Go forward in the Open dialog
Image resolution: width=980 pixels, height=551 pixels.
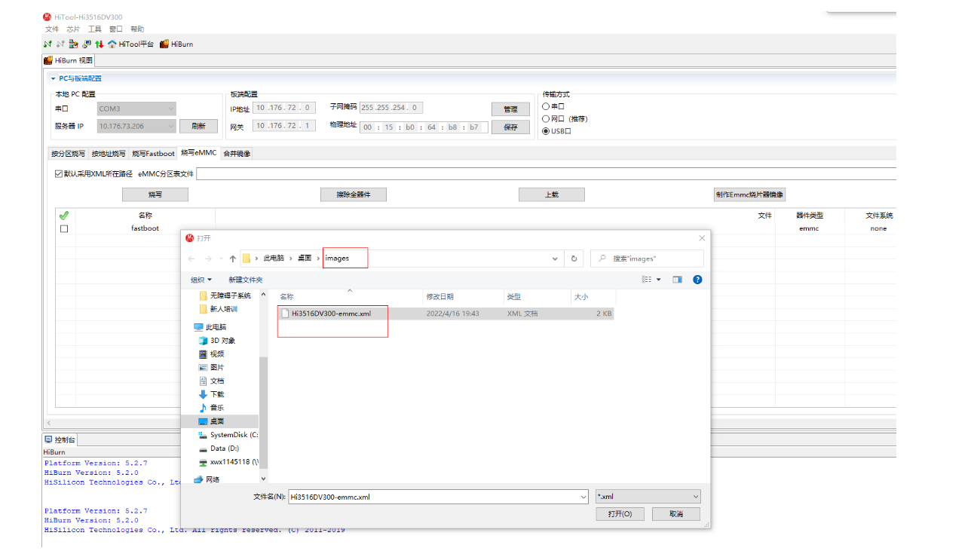(x=208, y=259)
